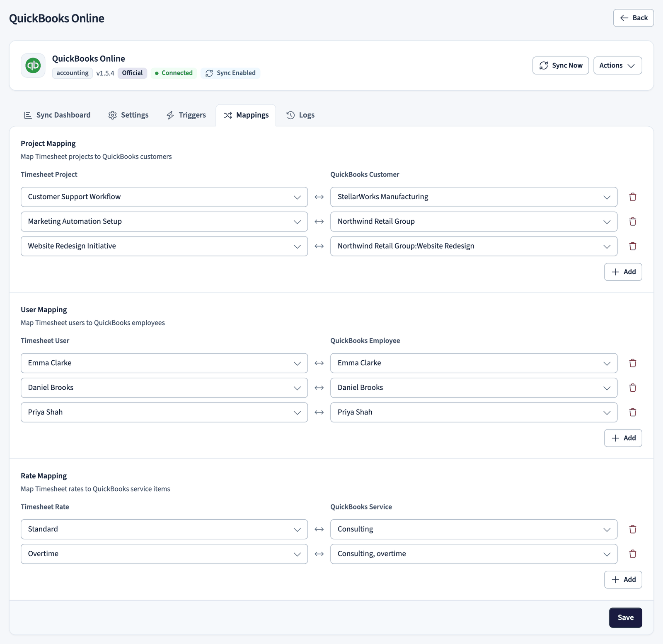Open the Standard timesheet rate dropdown
The width and height of the screenshot is (663, 644).
tap(164, 529)
